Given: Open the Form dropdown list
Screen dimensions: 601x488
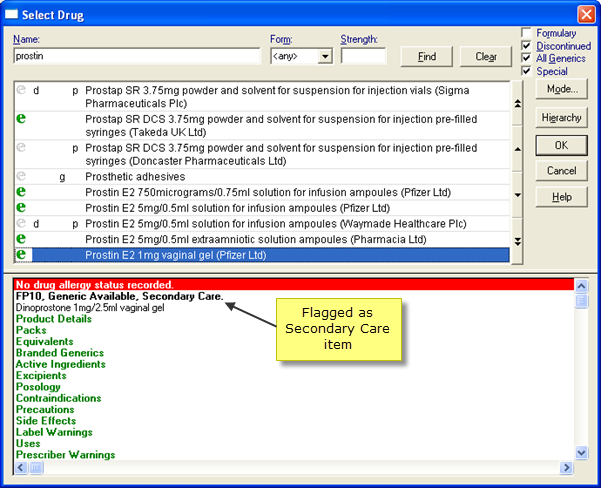Looking at the screenshot, I should 325,57.
